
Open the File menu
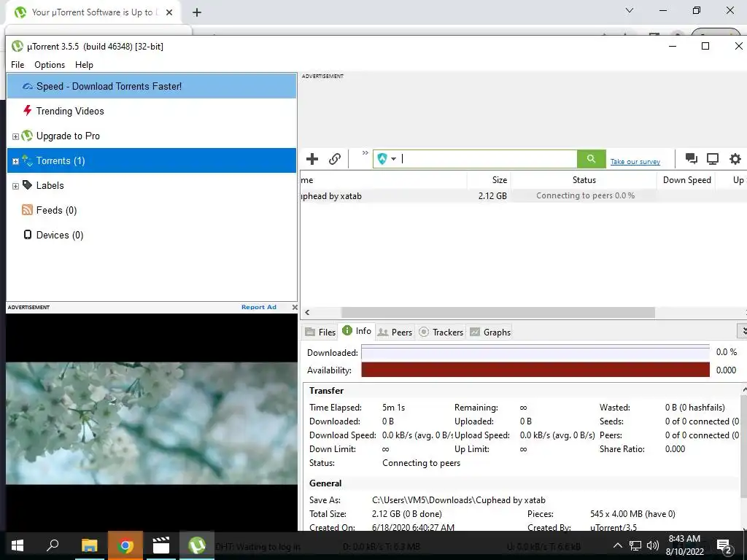click(x=18, y=65)
